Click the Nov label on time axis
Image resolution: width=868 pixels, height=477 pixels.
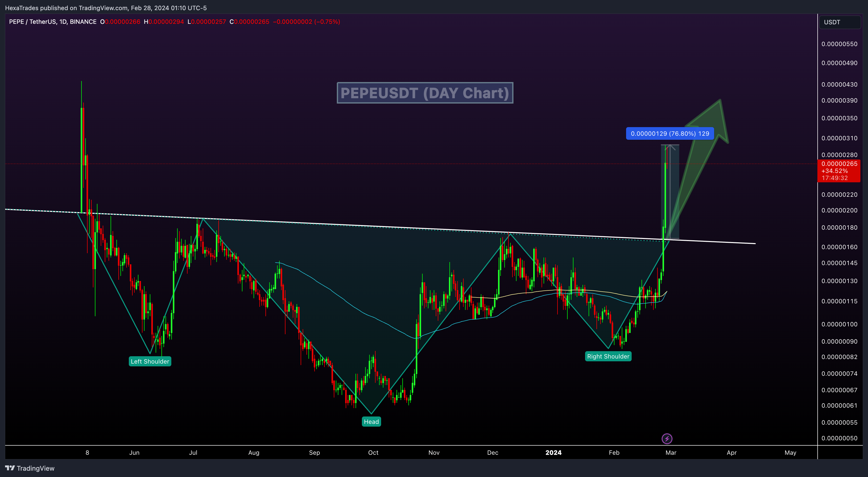tap(434, 453)
